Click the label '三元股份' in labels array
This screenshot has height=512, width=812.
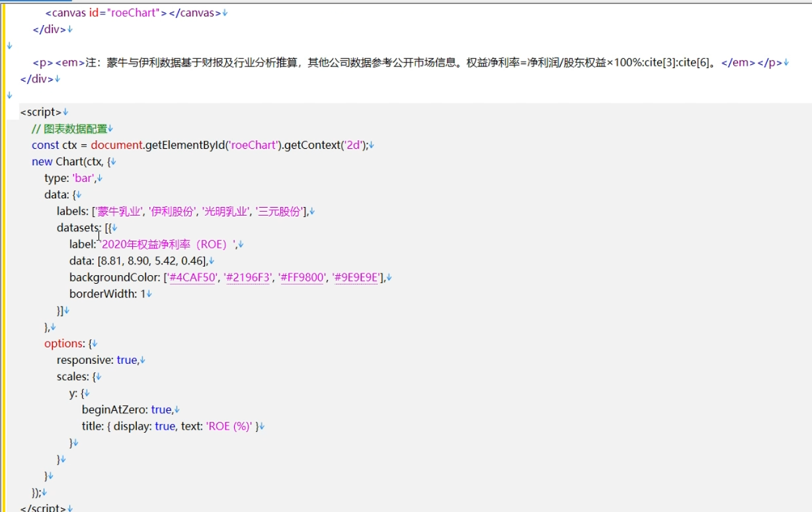pos(279,211)
